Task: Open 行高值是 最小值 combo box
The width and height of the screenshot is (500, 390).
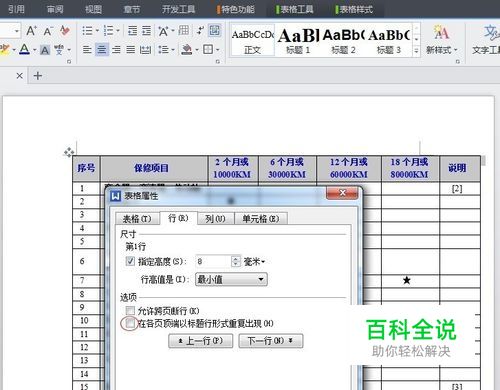Action: 231,279
